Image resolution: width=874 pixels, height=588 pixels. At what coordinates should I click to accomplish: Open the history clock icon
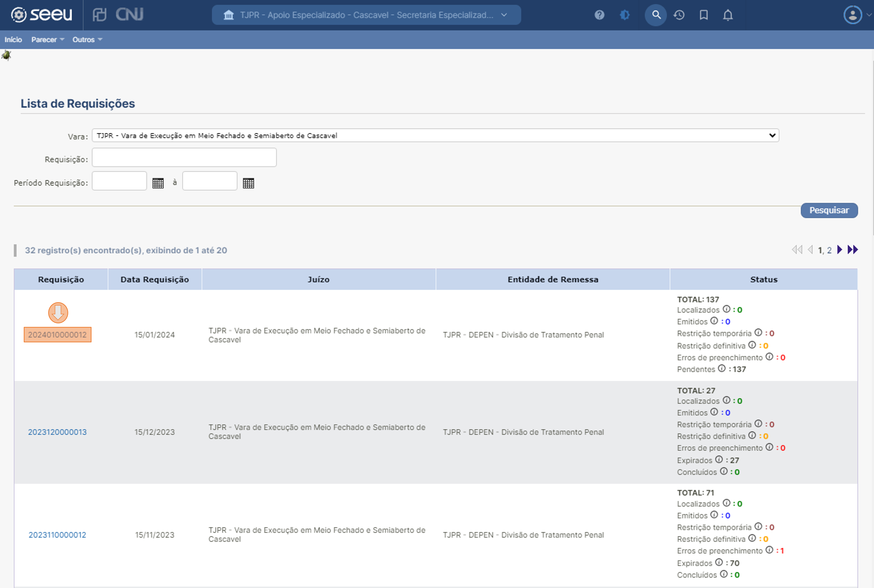[679, 15]
